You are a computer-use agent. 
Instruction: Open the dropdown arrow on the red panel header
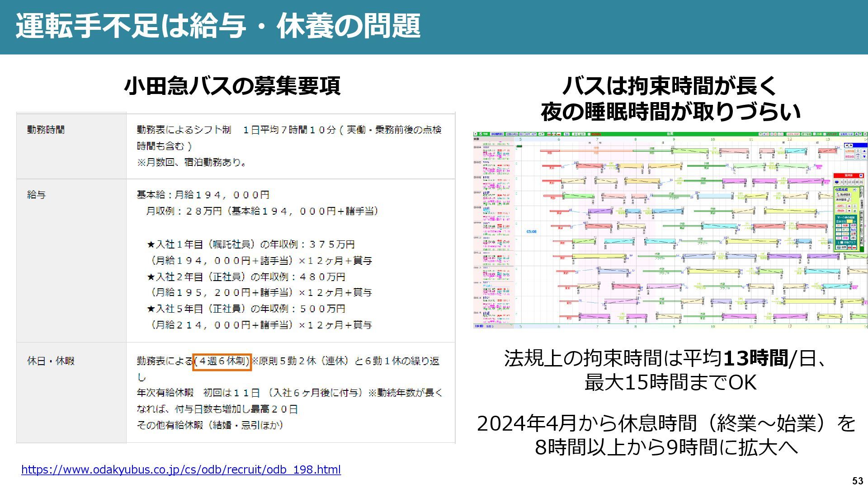(x=861, y=175)
